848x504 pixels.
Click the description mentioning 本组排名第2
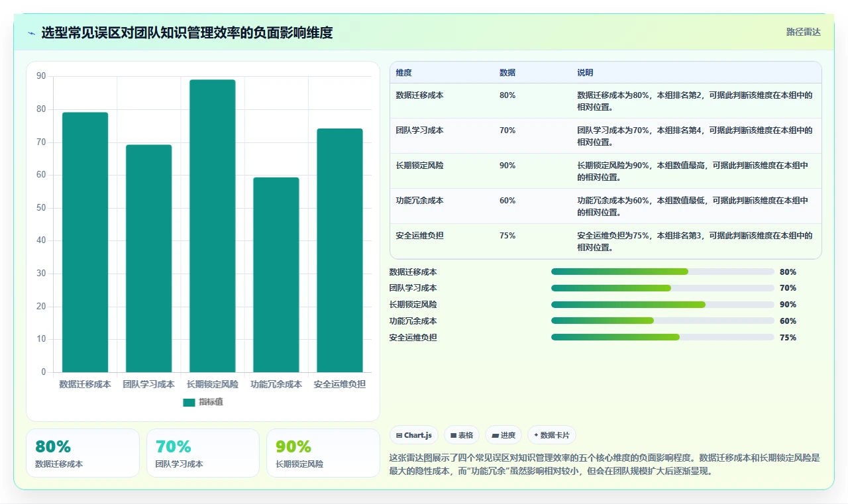pos(695,101)
